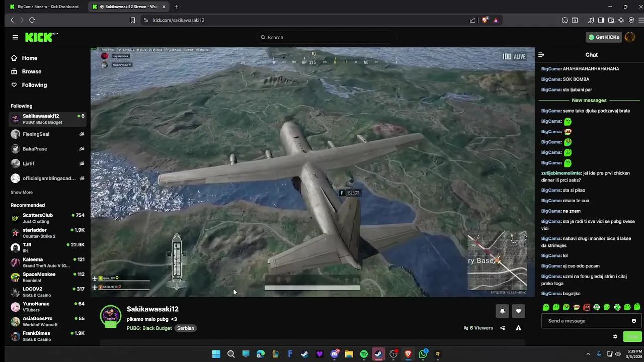Open Kaleema recommended channel
This screenshot has width=644, height=362.
[47, 262]
